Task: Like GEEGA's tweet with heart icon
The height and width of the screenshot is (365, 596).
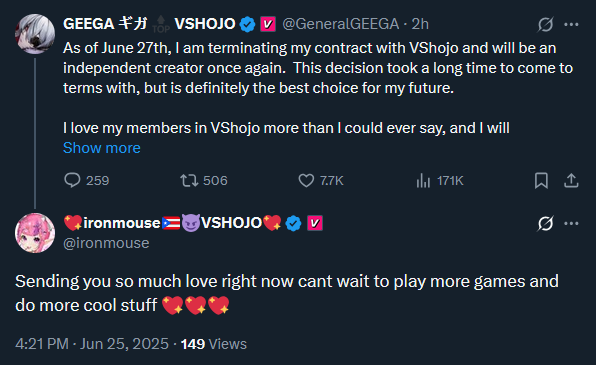Action: pos(306,180)
